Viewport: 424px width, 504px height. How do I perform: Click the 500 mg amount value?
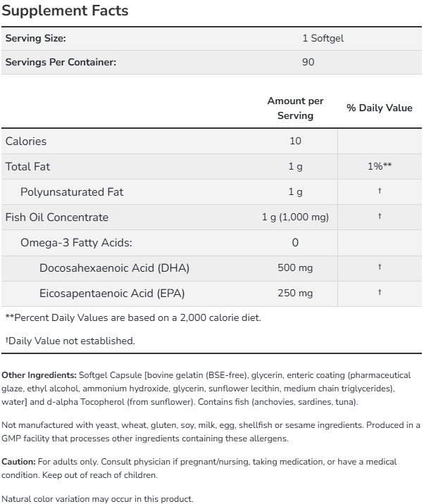point(295,268)
